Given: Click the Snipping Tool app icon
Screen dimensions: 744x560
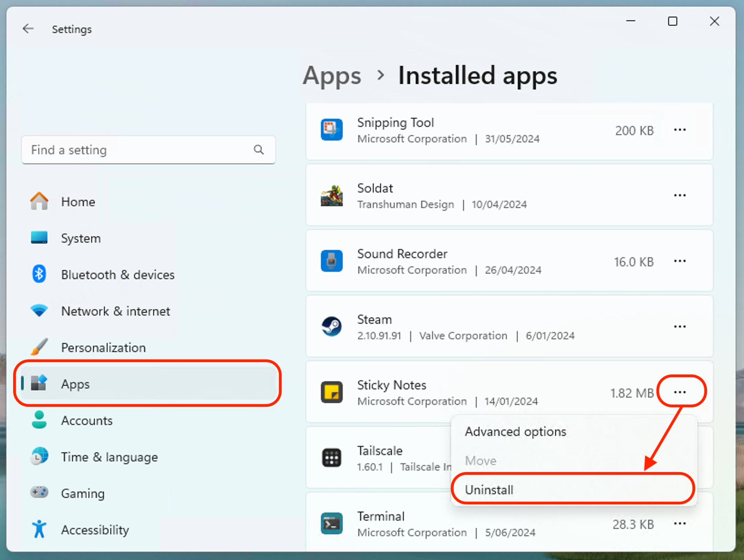Looking at the screenshot, I should click(x=332, y=130).
